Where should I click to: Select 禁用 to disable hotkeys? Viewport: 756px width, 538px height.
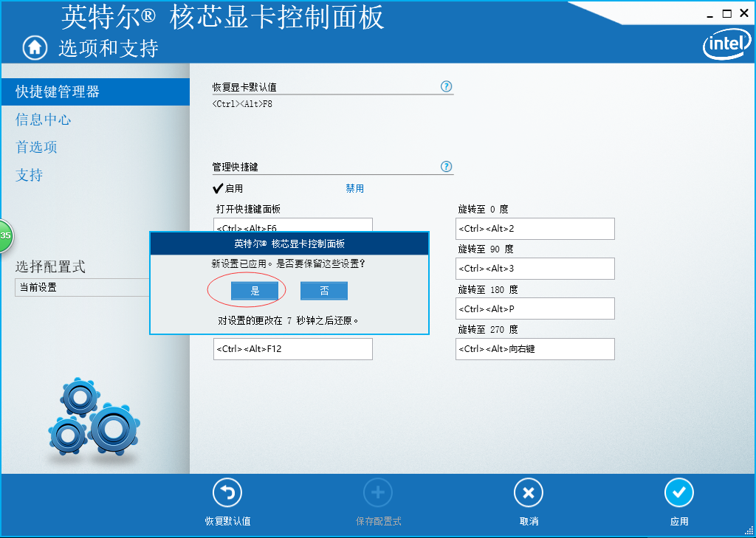coord(355,188)
